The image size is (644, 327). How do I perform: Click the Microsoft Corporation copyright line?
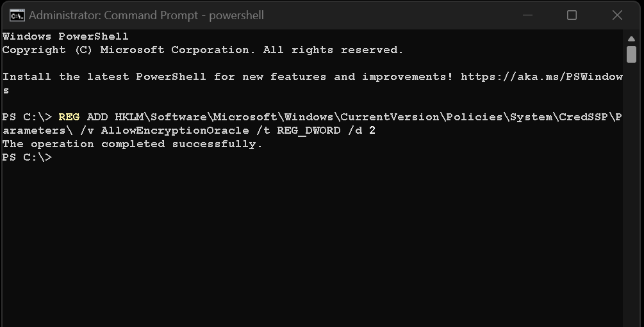(x=202, y=50)
